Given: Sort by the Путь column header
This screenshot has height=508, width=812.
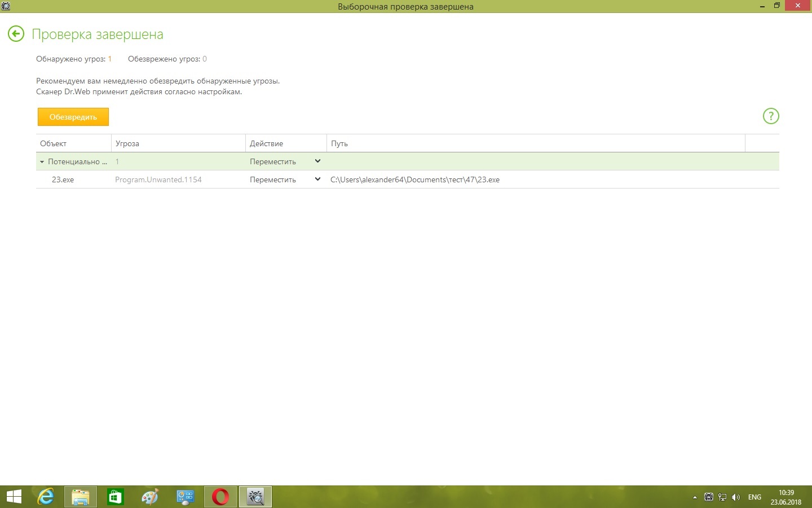Looking at the screenshot, I should click(x=536, y=143).
